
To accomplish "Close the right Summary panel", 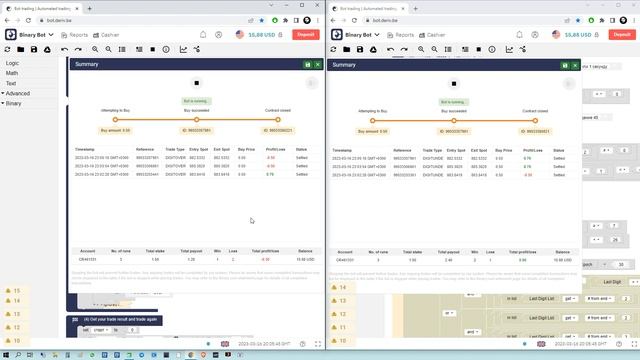I will click(575, 65).
